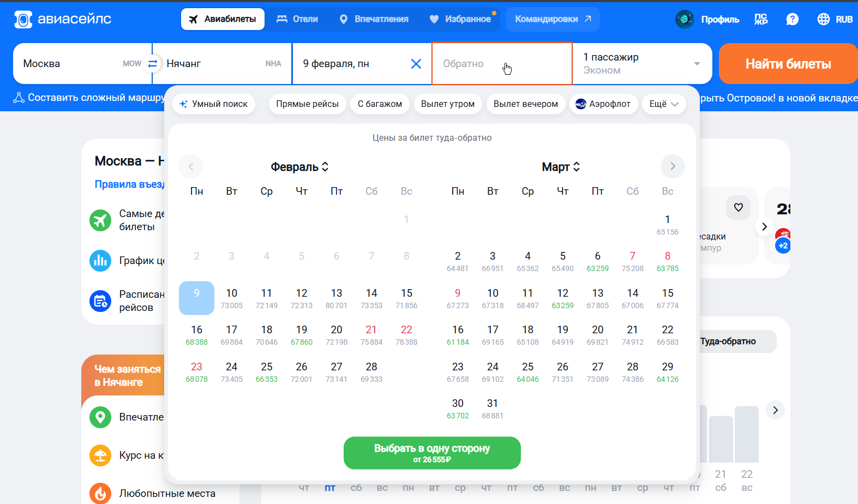Open the globe language and currency icon
This screenshot has width=858, height=504.
[x=824, y=19]
